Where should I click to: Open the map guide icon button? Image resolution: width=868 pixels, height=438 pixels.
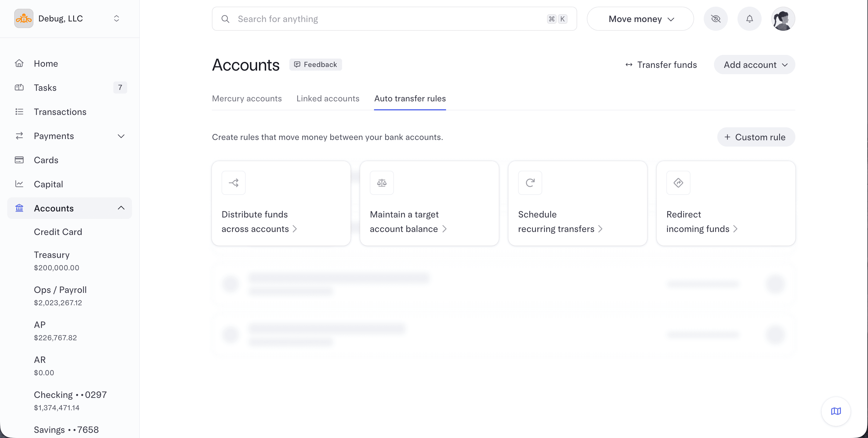[836, 411]
